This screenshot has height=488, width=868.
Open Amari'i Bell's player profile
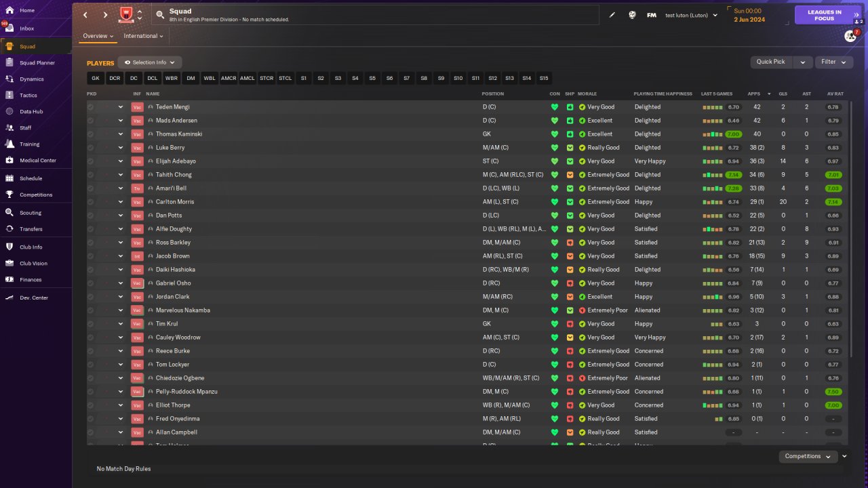click(171, 188)
